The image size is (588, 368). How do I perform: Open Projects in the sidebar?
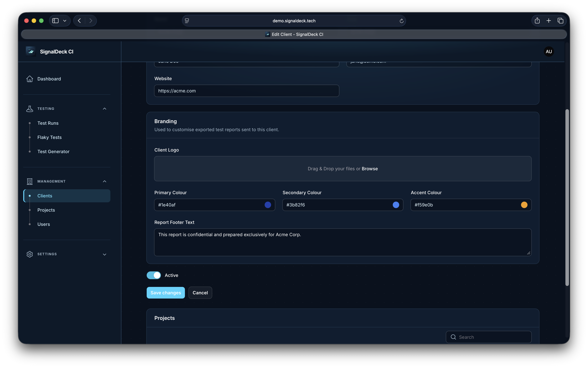[46, 210]
